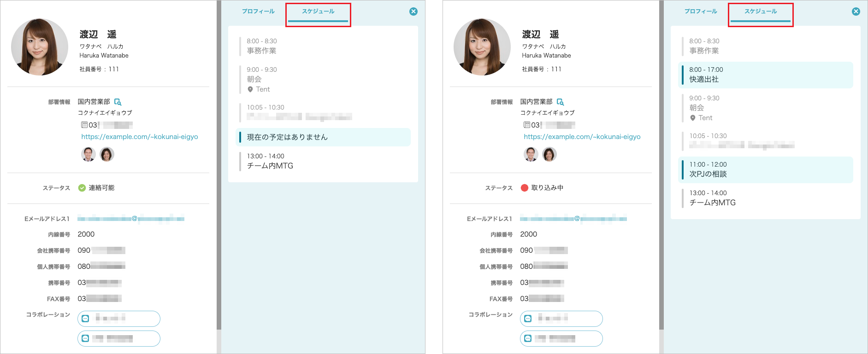Click phone icon next to 03 department number, left panel

click(84, 125)
